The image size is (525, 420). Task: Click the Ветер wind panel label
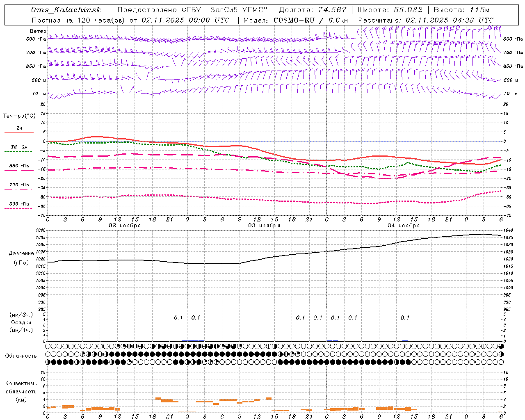[x=38, y=31]
